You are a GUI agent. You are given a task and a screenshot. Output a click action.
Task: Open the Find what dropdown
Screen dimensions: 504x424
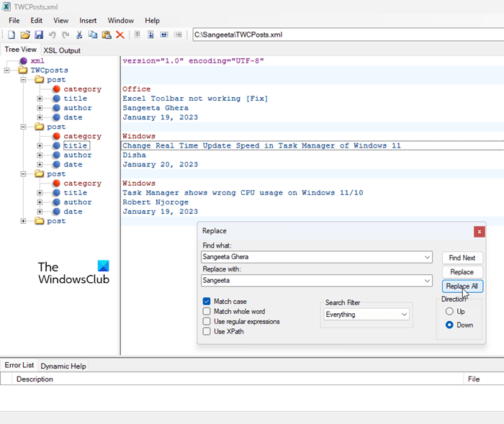click(427, 257)
